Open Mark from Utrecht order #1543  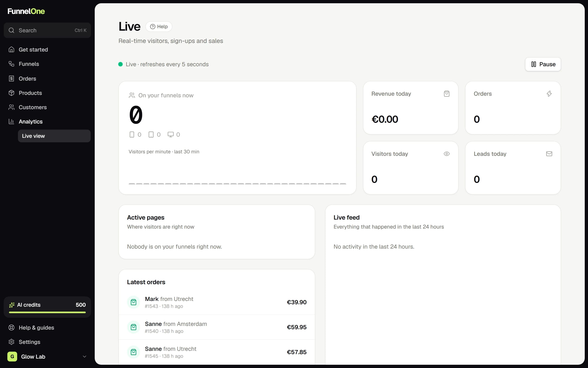[217, 302]
